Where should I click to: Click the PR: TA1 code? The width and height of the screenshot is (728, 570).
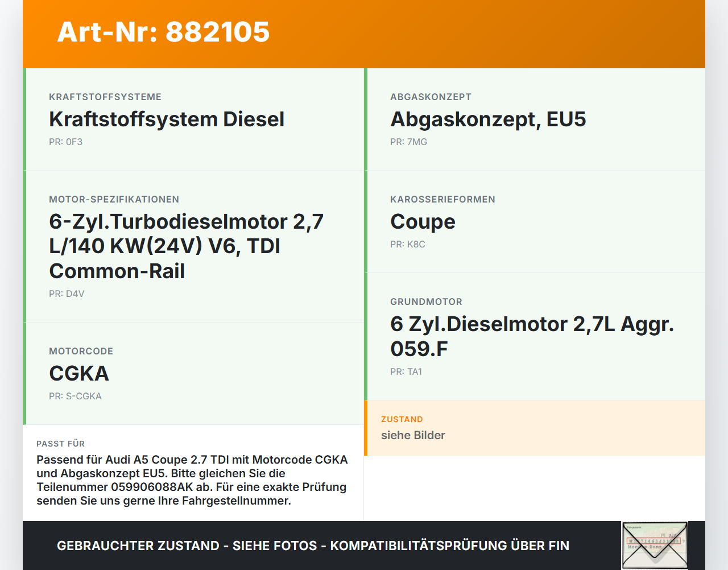(x=406, y=372)
